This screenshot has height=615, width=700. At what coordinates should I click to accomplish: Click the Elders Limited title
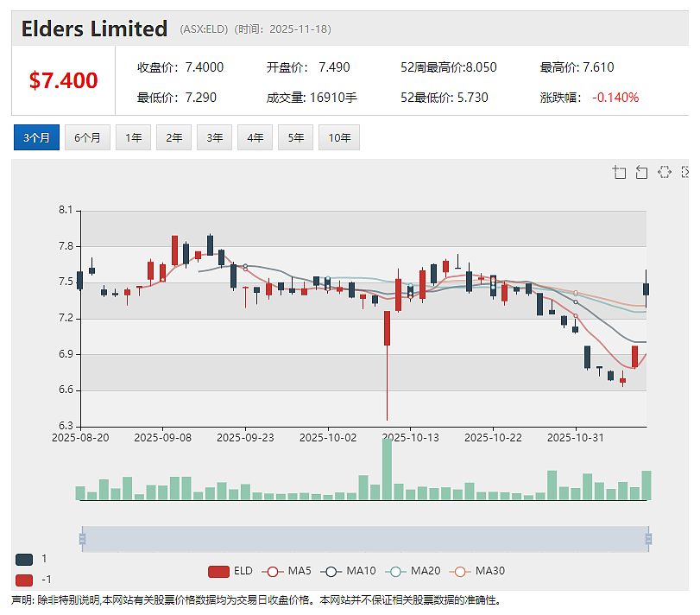pos(94,29)
